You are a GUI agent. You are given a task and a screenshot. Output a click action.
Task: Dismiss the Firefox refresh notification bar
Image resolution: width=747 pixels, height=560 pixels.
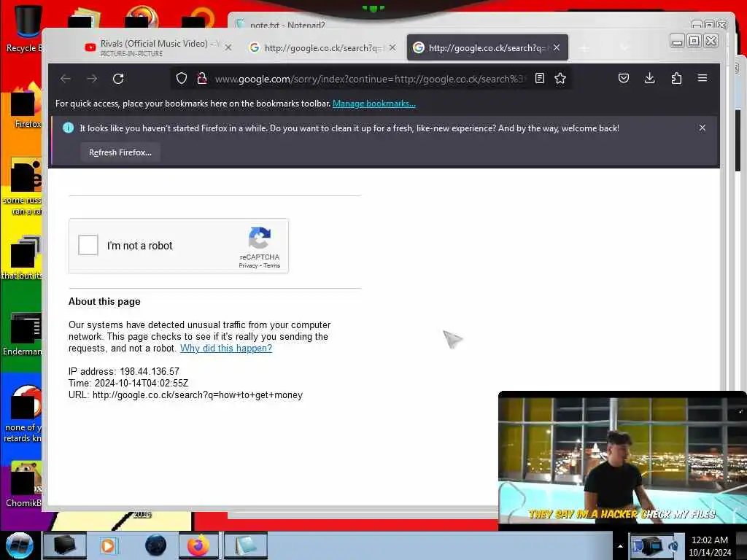703,128
